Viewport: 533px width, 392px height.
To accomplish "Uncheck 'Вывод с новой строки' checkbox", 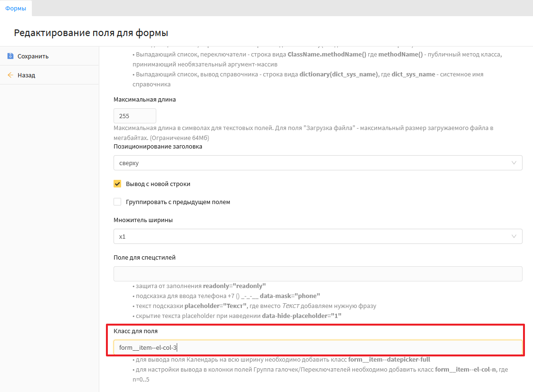I will point(117,184).
